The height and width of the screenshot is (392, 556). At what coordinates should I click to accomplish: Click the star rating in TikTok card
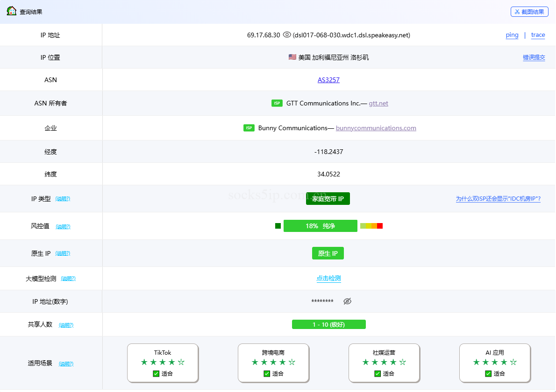[x=163, y=362]
